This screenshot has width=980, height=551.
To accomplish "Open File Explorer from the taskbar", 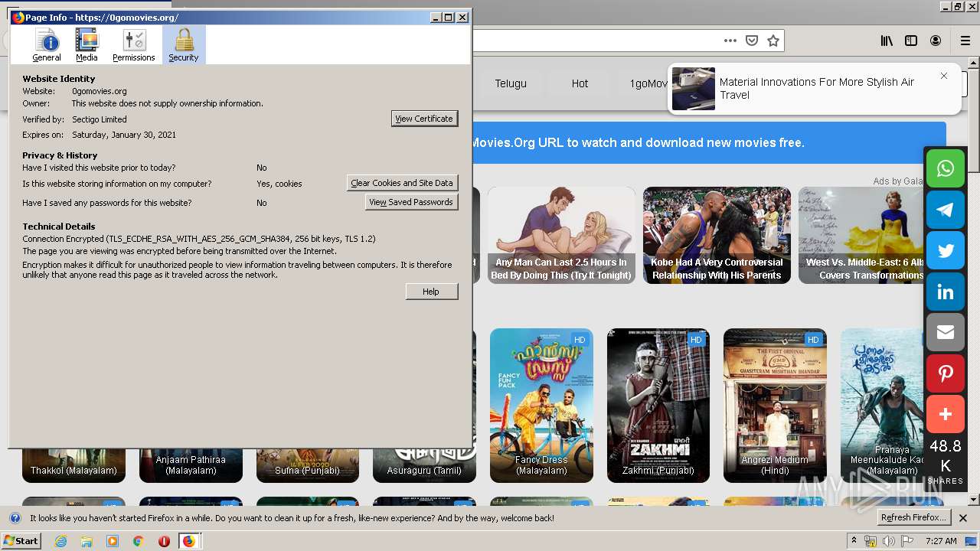I will 87,541.
